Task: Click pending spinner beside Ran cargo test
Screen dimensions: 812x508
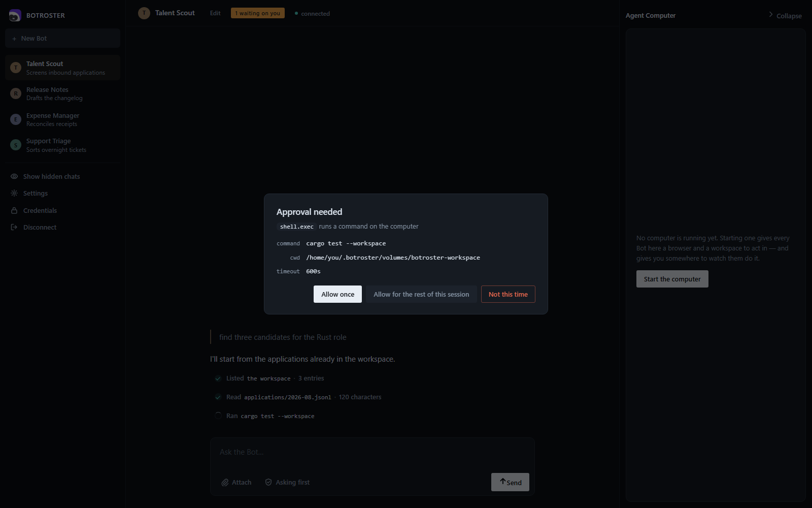Action: 218,416
